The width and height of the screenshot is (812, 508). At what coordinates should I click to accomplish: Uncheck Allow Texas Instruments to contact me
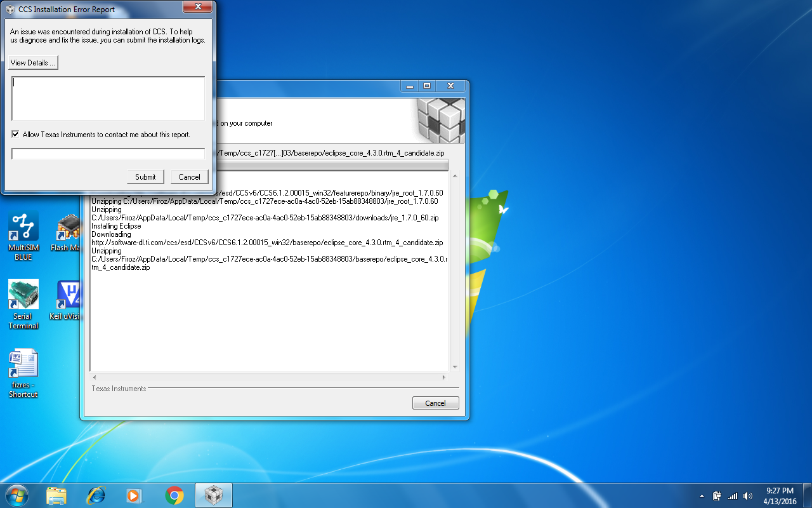click(x=15, y=135)
